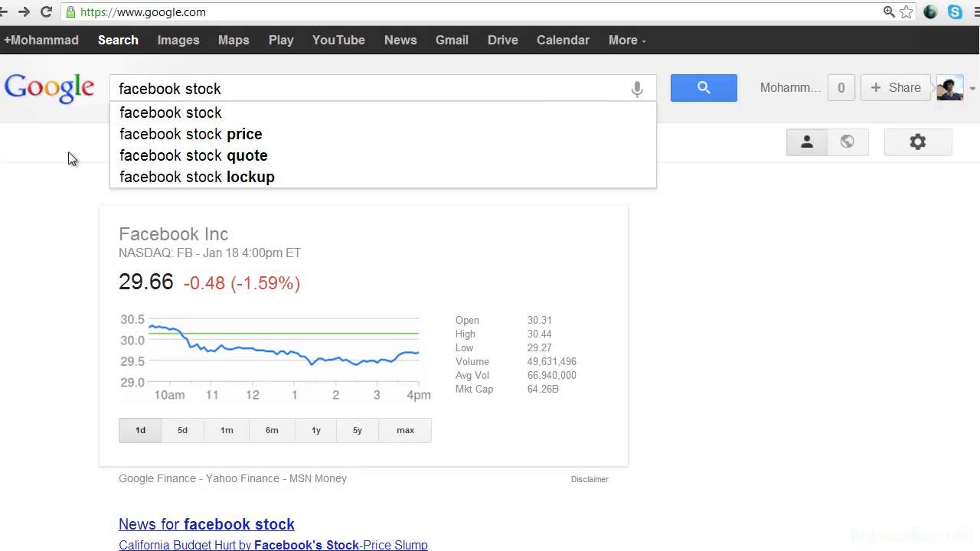Click the zoom magnifier in address bar
Image resolution: width=980 pixels, height=551 pixels.
coord(889,11)
